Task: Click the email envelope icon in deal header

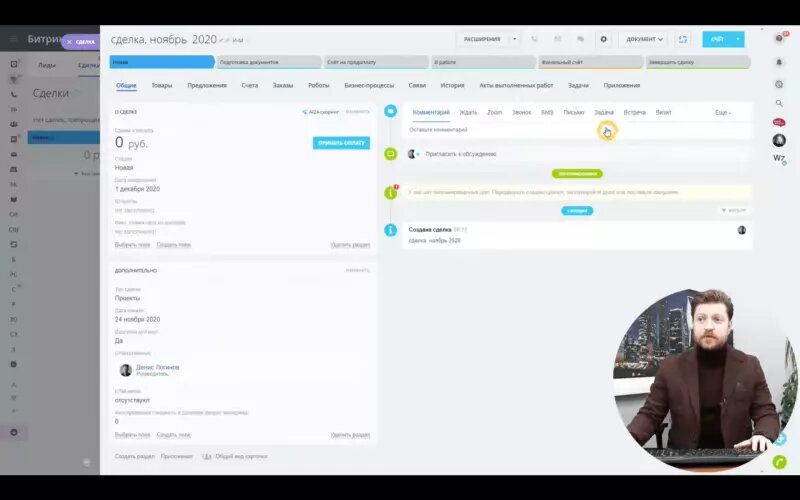Action: (x=558, y=39)
